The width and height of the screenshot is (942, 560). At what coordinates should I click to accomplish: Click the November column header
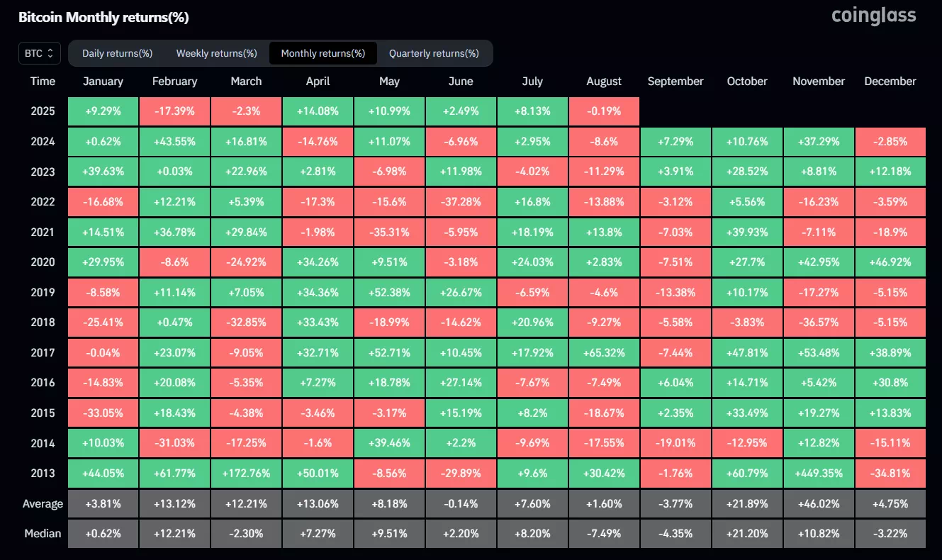[819, 82]
